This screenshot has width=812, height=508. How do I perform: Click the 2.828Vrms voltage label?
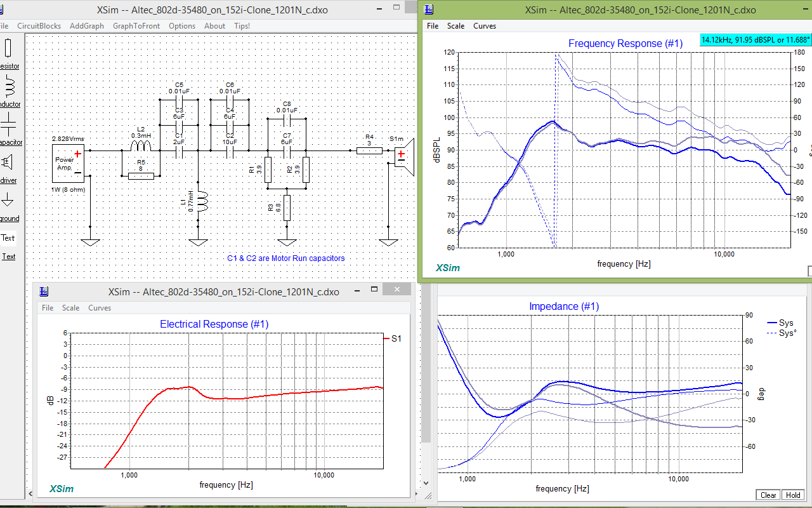(x=69, y=138)
